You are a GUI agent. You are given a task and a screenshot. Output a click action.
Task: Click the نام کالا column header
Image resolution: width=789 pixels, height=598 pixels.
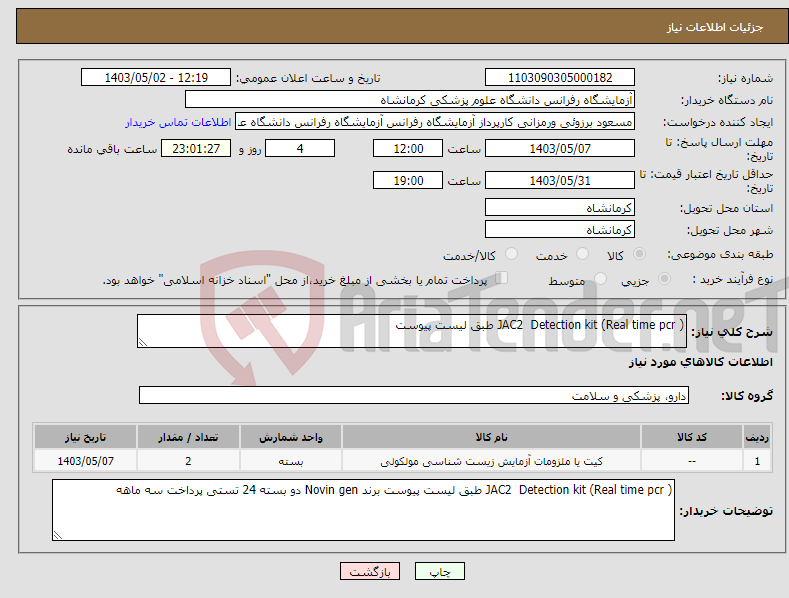pyautogui.click(x=491, y=437)
